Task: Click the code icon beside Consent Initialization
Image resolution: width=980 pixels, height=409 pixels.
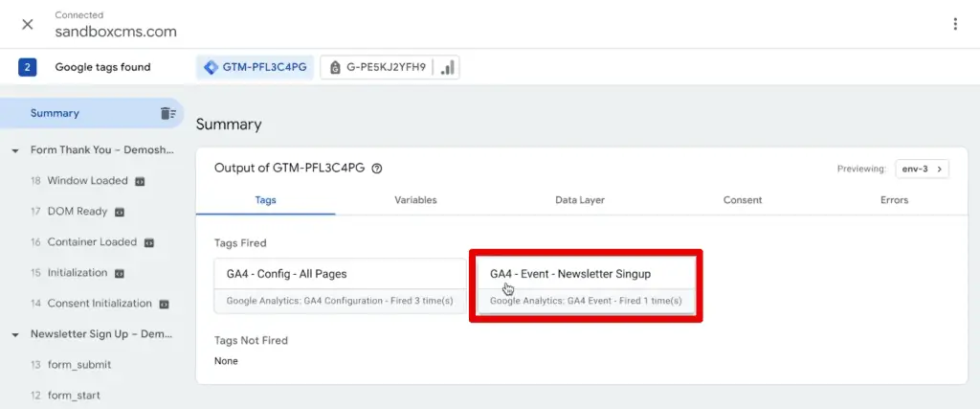Action: click(164, 304)
